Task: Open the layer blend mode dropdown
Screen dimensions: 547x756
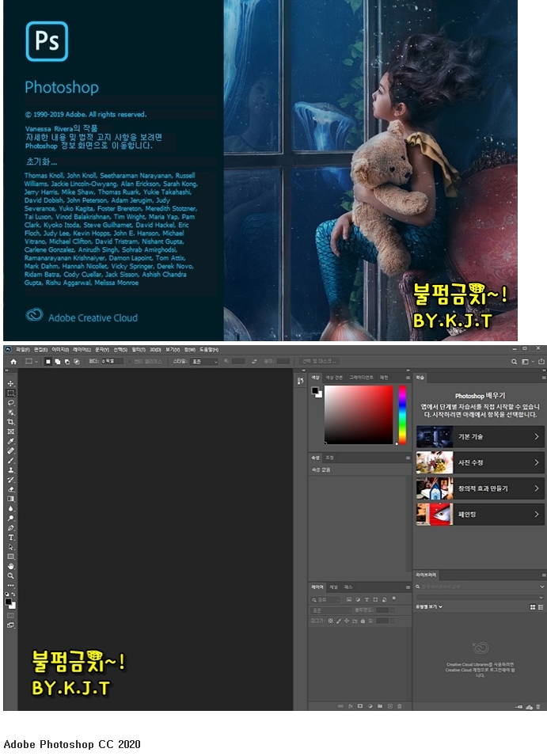Action: (332, 610)
